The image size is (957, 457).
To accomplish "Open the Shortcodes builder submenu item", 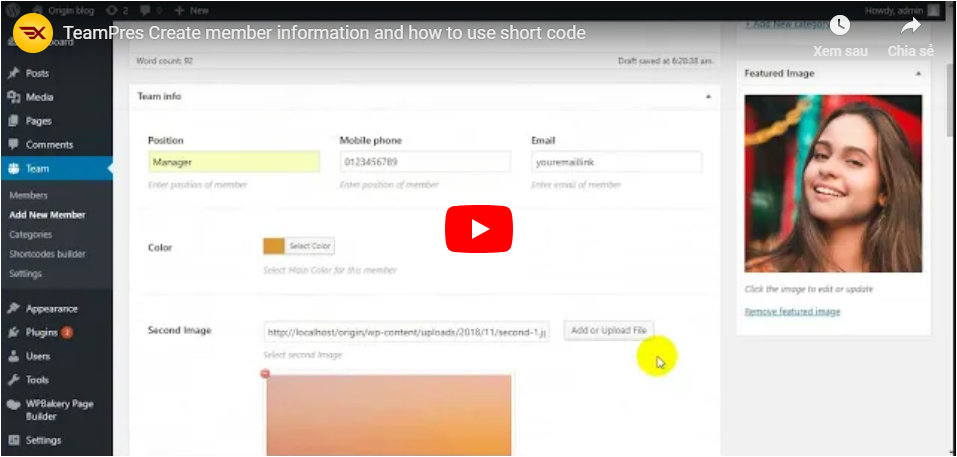I will (47, 254).
